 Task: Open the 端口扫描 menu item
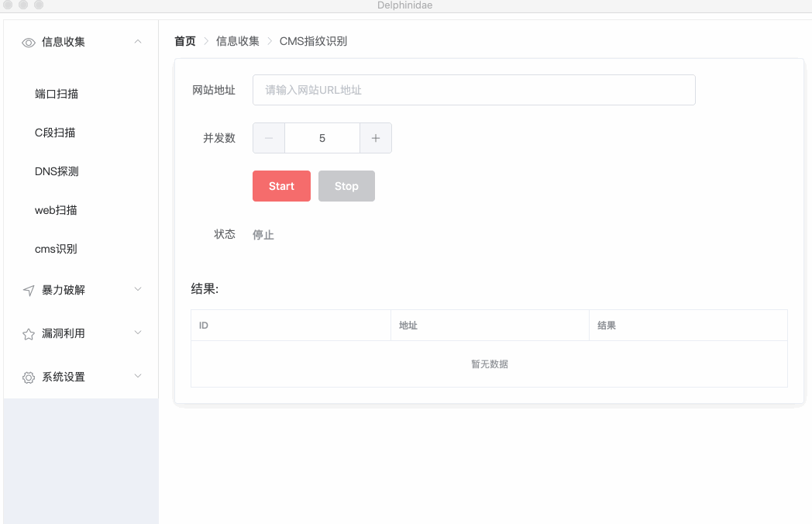coord(57,94)
